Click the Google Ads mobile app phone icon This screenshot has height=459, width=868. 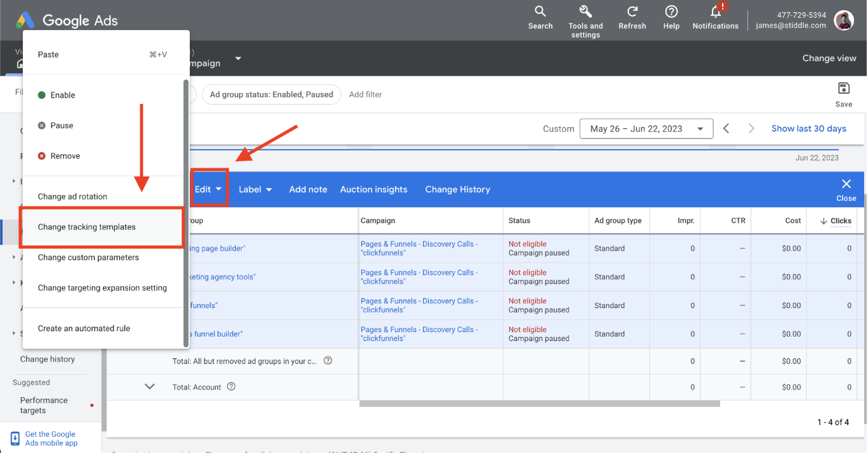(x=15, y=439)
